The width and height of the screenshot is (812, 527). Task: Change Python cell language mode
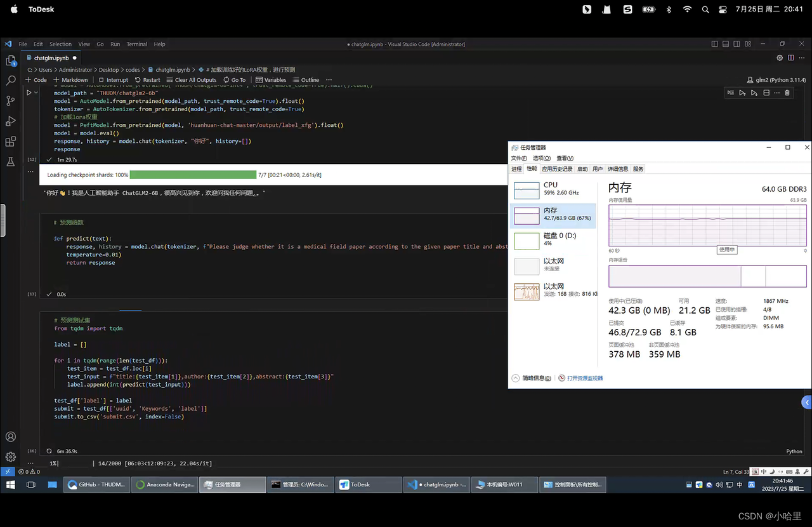pos(794,451)
